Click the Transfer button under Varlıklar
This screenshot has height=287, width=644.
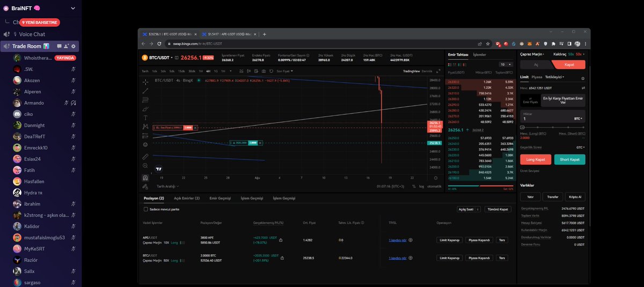pos(553,197)
